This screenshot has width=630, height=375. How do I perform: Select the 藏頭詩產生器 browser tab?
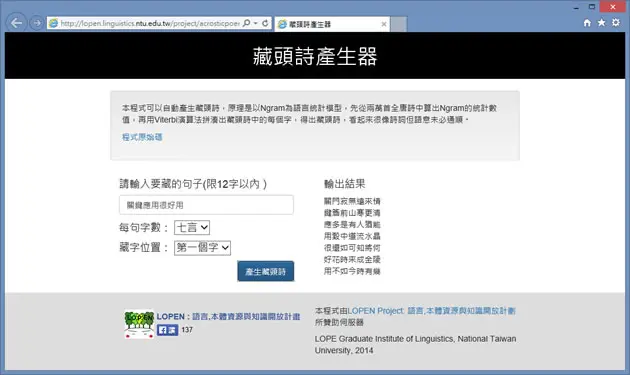pos(328,25)
